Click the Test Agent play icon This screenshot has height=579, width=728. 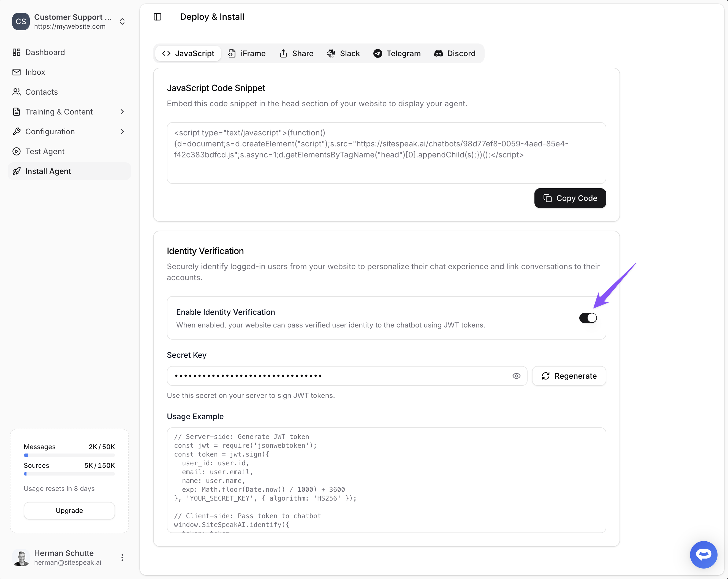click(16, 152)
